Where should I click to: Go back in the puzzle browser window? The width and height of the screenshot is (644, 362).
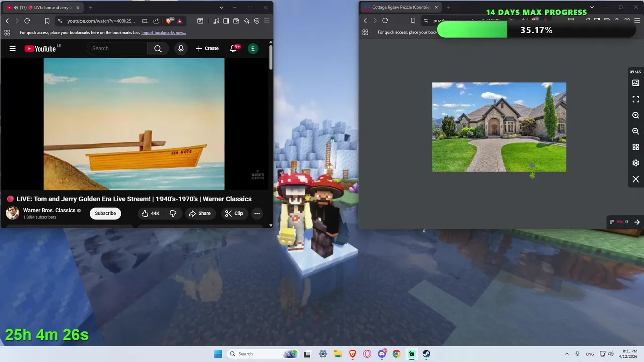pyautogui.click(x=365, y=21)
